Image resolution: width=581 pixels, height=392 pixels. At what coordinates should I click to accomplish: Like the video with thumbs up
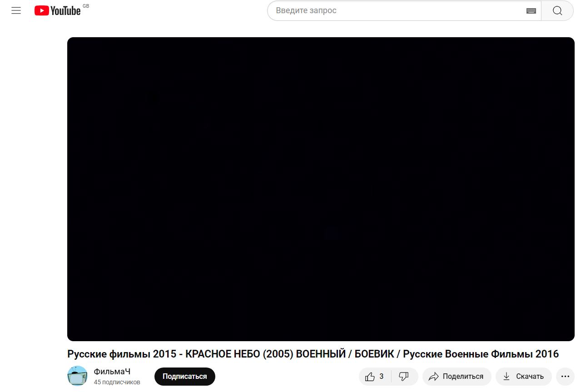(x=375, y=377)
